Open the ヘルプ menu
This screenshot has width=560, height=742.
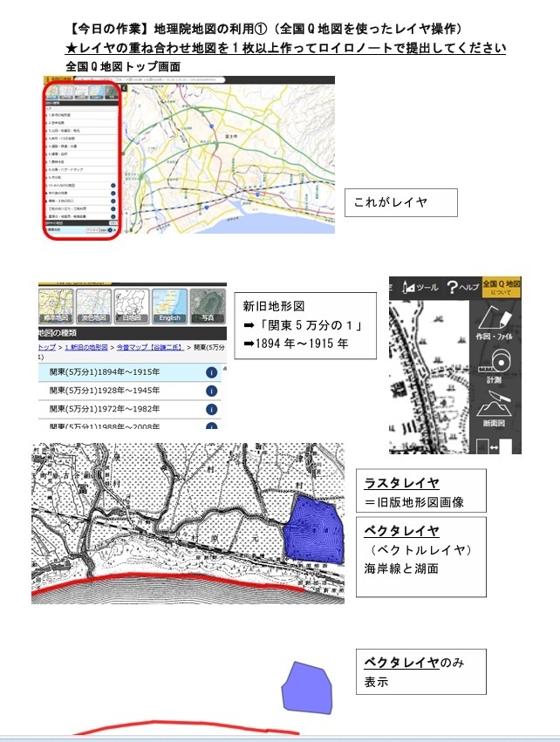(462, 288)
